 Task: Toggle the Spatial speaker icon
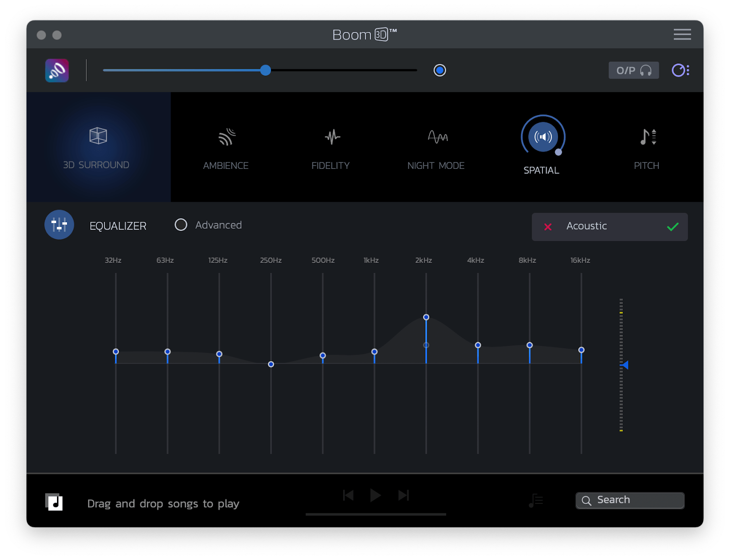pos(543,136)
